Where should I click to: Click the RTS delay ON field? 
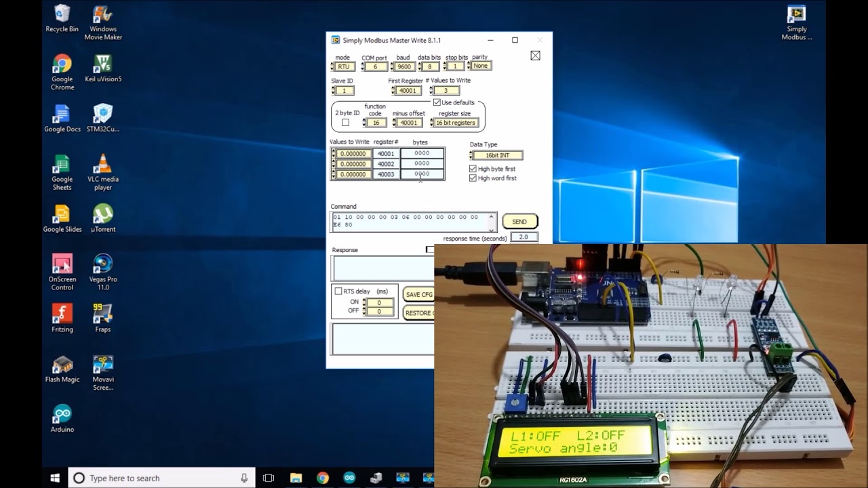pos(380,302)
